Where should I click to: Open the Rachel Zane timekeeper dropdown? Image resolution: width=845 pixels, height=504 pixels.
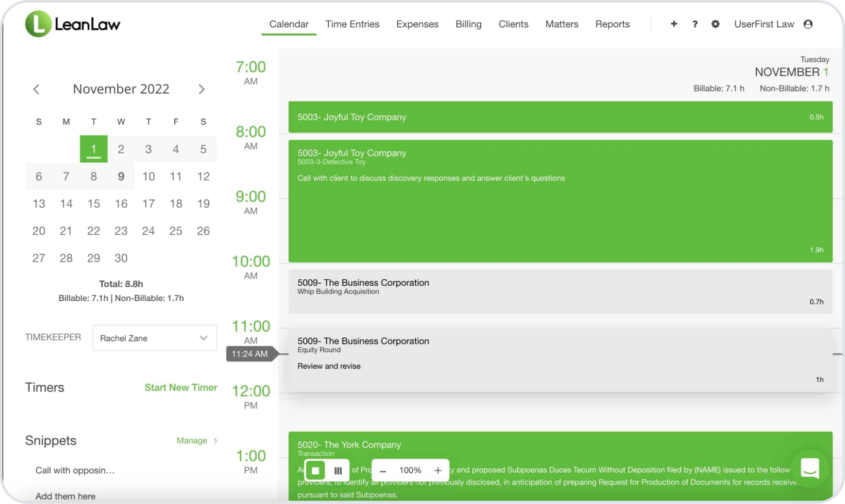click(154, 338)
